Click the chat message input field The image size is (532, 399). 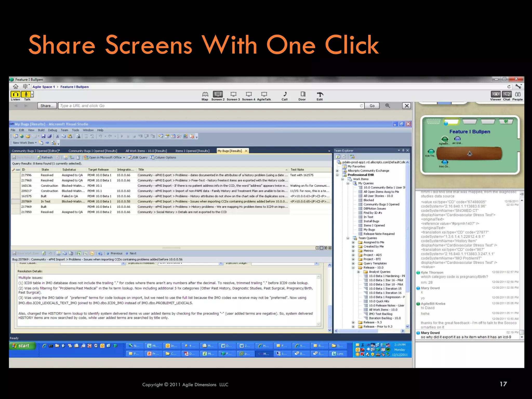pos(469,355)
